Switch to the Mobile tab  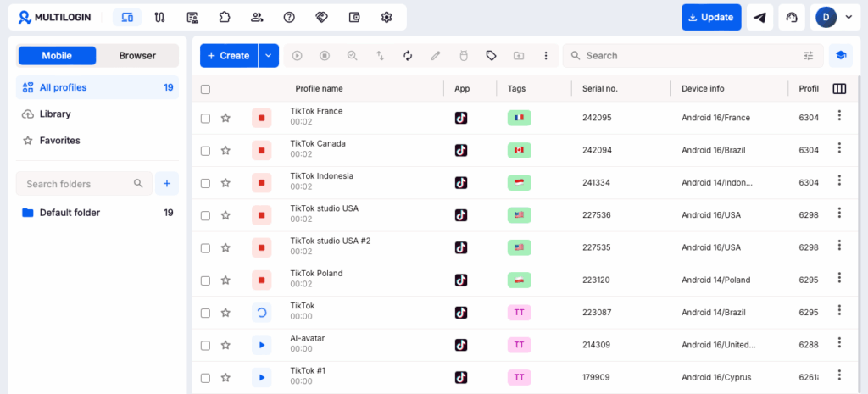tap(57, 55)
